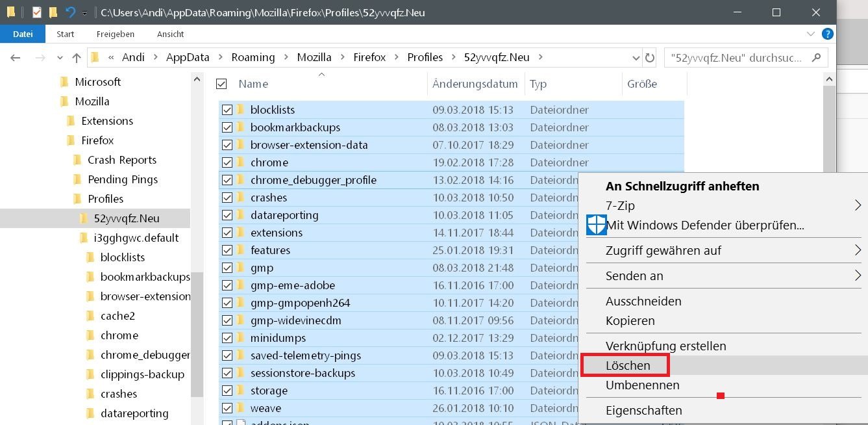The image size is (868, 425).
Task: Click the New Folder icon in the title bar
Action: tap(53, 12)
